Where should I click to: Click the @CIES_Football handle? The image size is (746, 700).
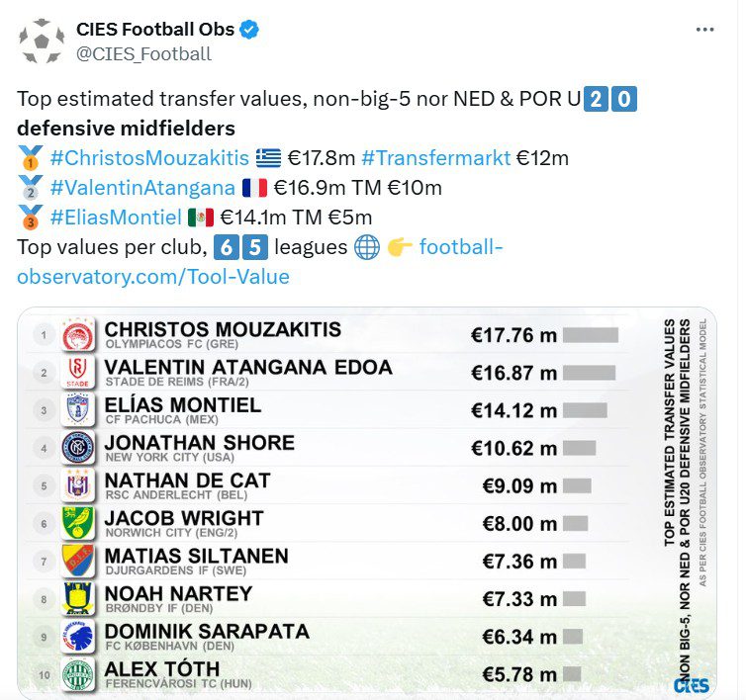pyautogui.click(x=143, y=54)
